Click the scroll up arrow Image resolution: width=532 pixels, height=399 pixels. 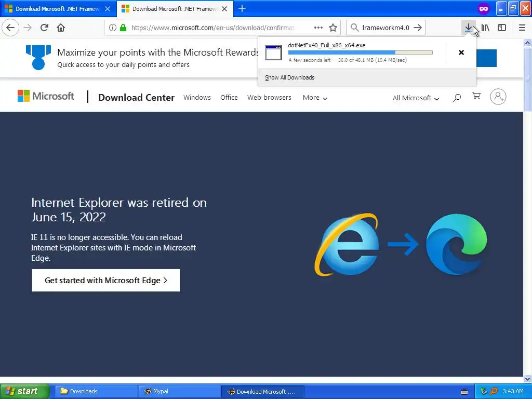coord(527,43)
